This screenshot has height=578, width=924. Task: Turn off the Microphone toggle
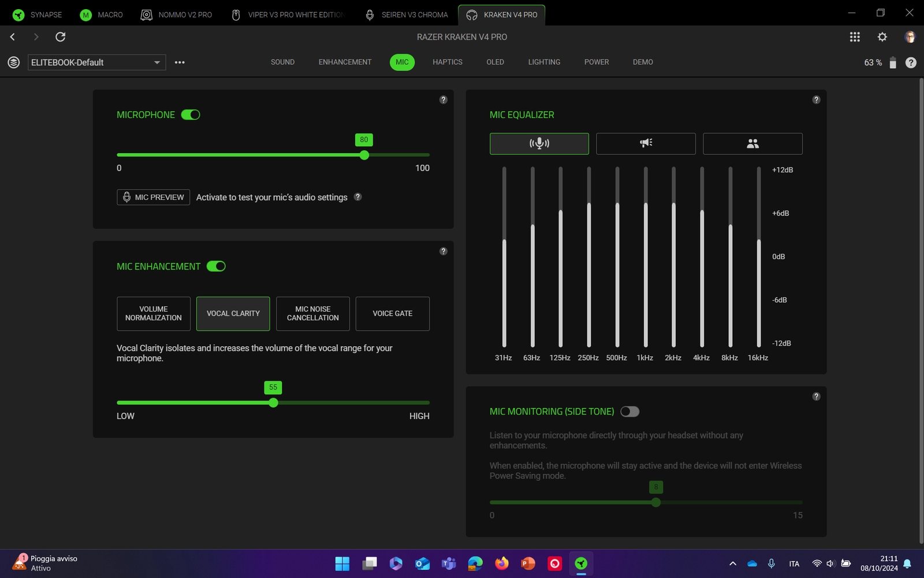coord(191,115)
